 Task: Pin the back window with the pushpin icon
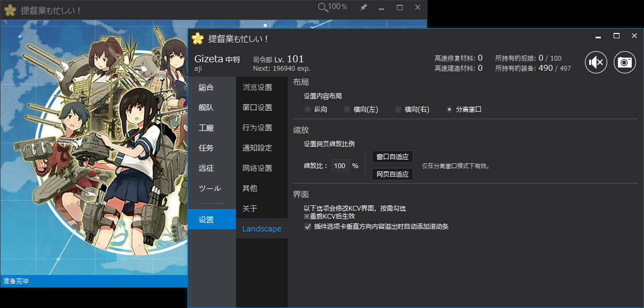click(363, 7)
